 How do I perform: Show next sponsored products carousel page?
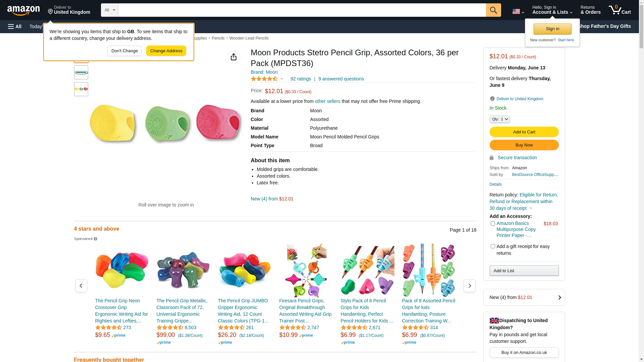coord(469,286)
